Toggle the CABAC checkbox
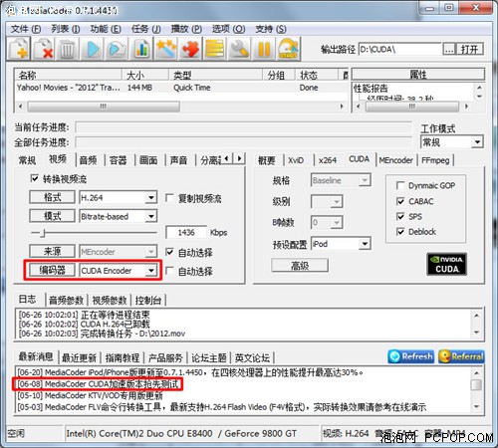498x448 pixels. (400, 201)
